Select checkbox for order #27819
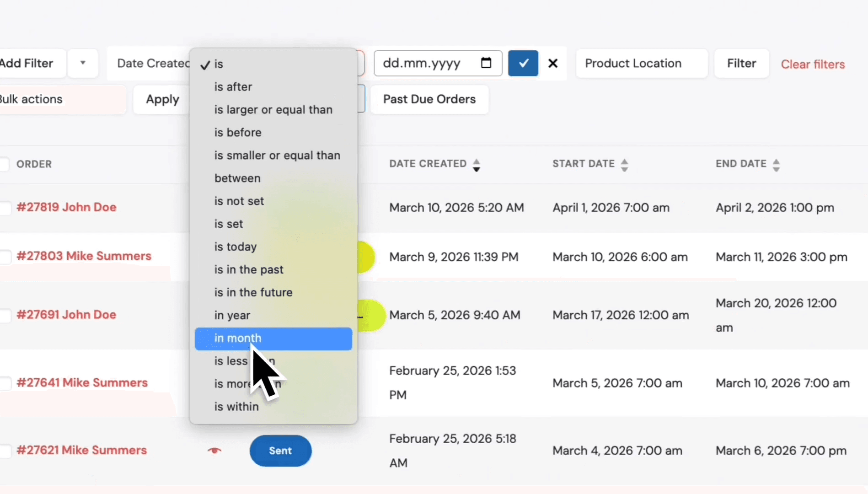 5,208
